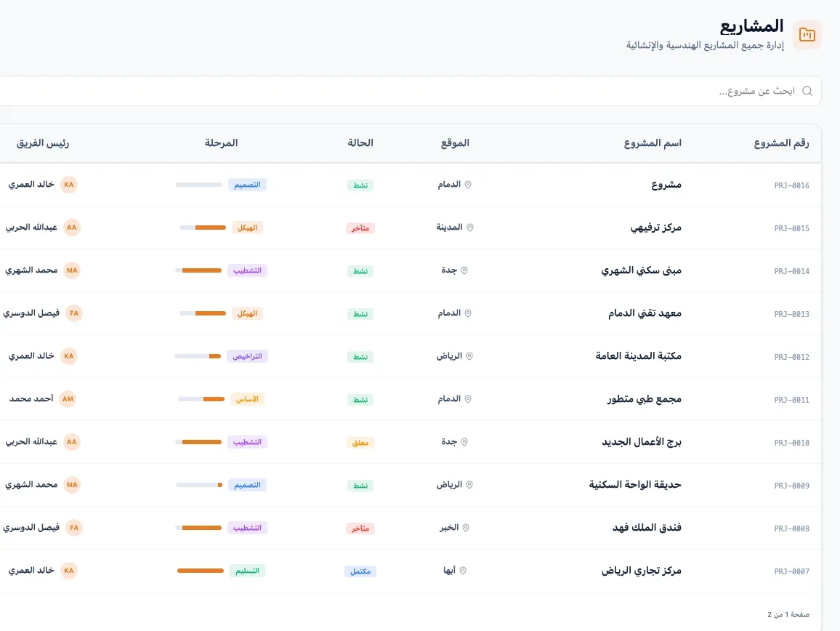This screenshot has height=631, width=840.
Task: Click team lead فيصل الدوسري in PRJ-0013 row
Action: pyautogui.click(x=31, y=313)
